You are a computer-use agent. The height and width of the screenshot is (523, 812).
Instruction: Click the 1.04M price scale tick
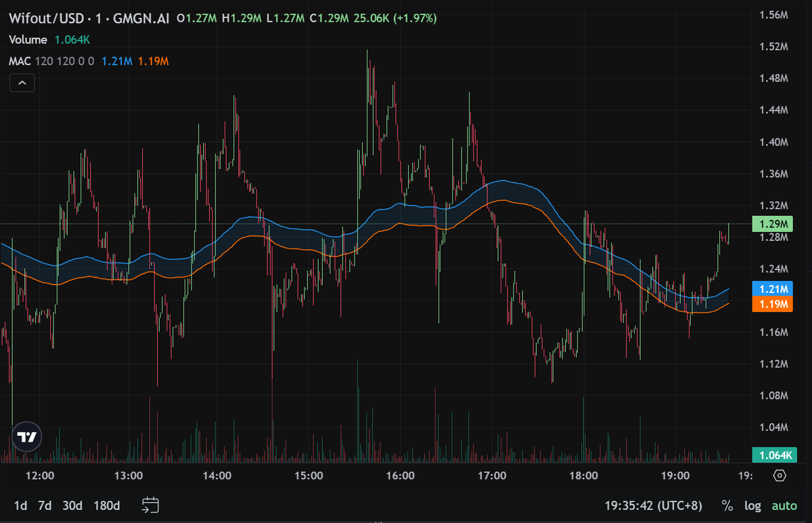click(774, 428)
